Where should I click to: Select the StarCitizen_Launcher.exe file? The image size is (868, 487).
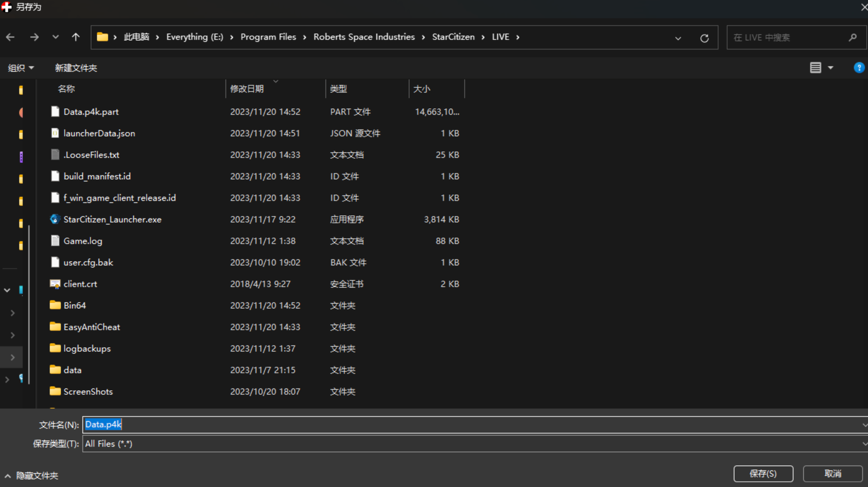(112, 219)
